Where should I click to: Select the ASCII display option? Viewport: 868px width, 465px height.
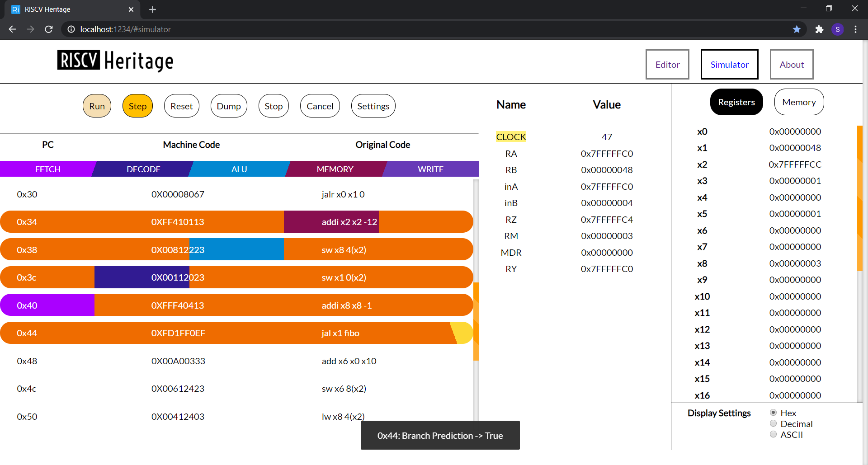773,434
